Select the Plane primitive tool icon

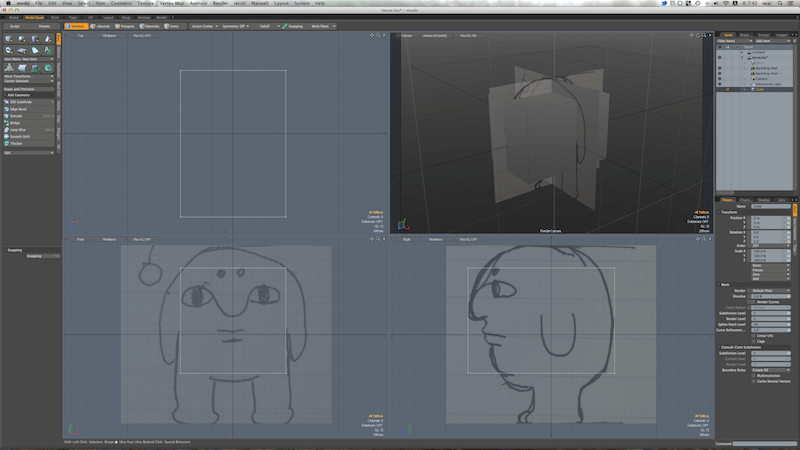(x=22, y=51)
